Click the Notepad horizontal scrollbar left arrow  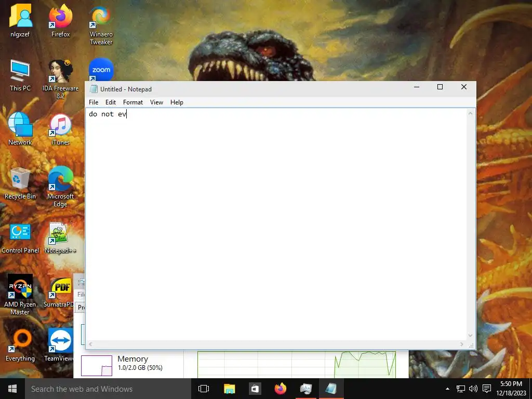click(x=90, y=344)
